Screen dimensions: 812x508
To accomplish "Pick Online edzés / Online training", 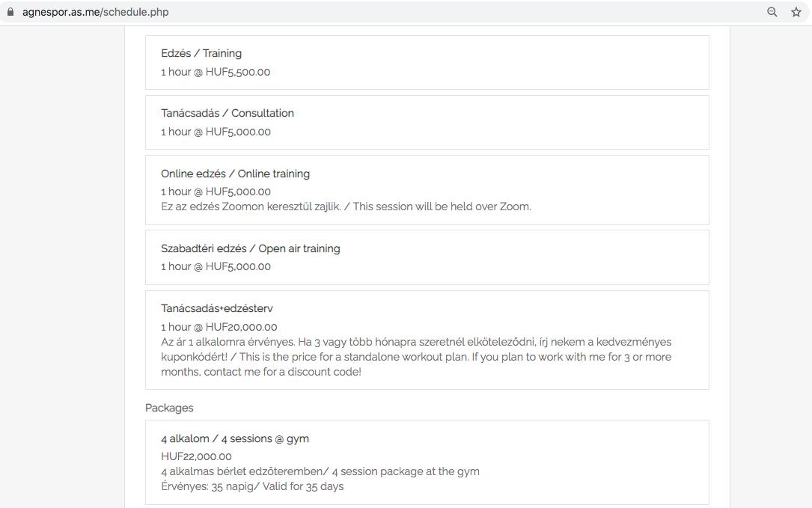I will pyautogui.click(x=235, y=174).
